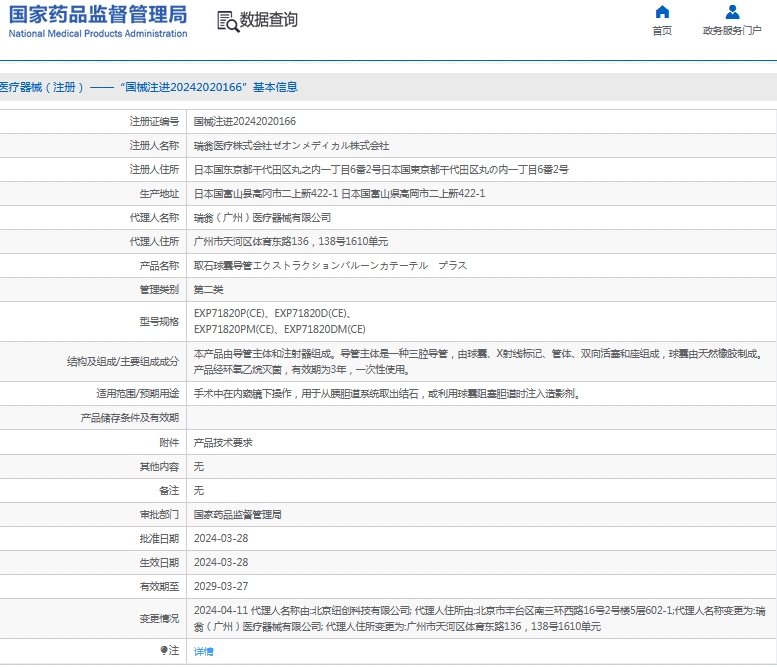The height and width of the screenshot is (667, 777).
Task: Select the 产品名称 label cell
Action: 159,266
